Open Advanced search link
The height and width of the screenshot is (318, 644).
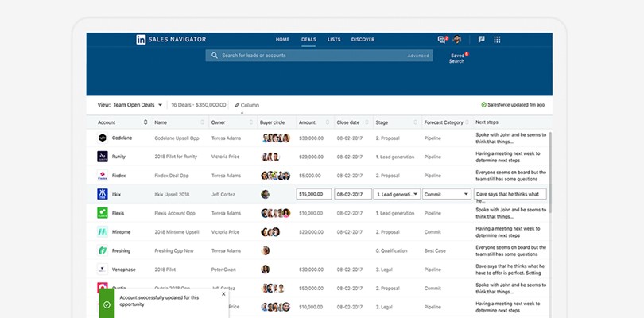coord(418,56)
